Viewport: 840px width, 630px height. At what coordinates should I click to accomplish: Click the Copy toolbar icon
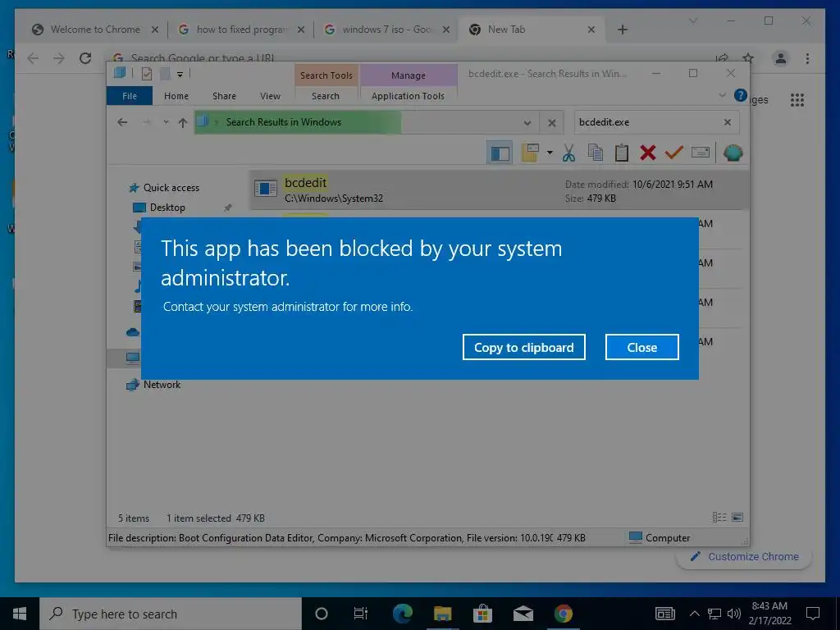pyautogui.click(x=596, y=153)
